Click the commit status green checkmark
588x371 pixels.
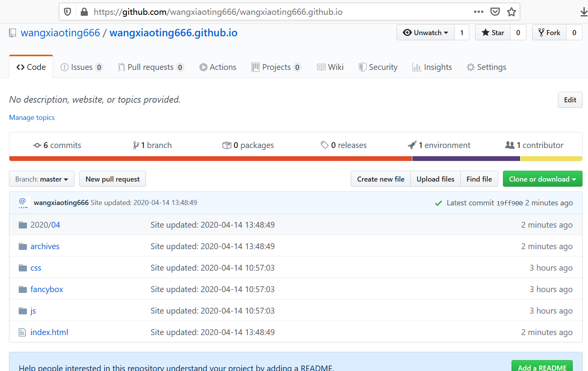439,203
